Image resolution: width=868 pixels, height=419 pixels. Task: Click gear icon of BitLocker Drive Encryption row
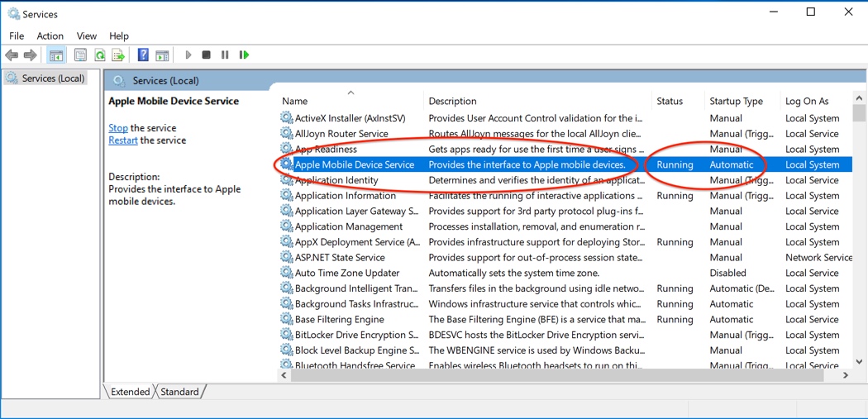(286, 335)
